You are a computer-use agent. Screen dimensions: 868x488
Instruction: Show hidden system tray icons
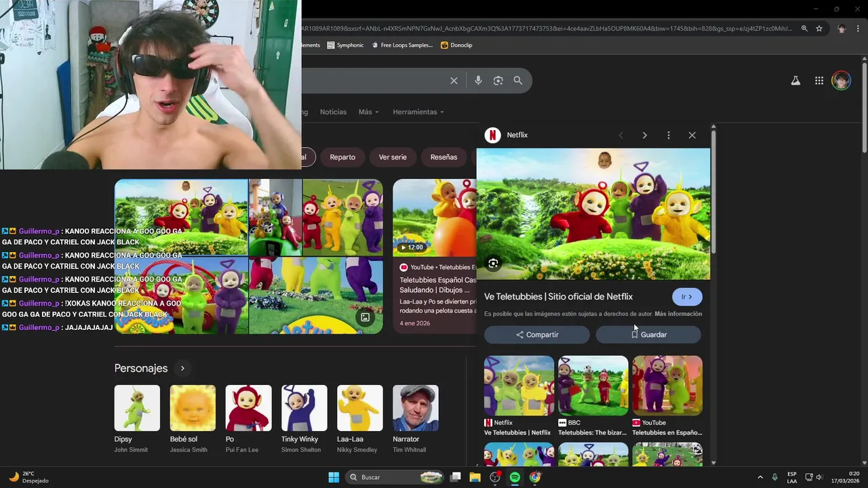tap(759, 477)
